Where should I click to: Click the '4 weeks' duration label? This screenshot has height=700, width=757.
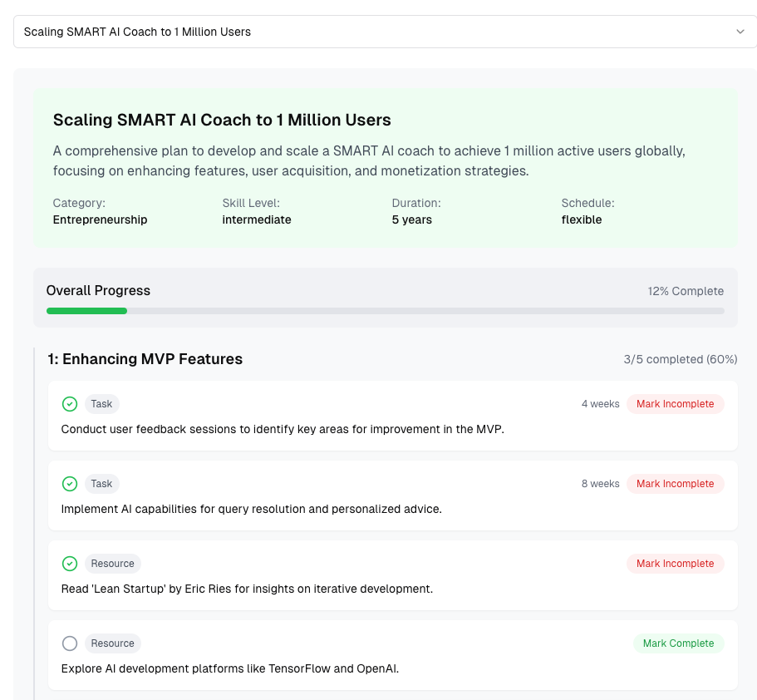[600, 404]
